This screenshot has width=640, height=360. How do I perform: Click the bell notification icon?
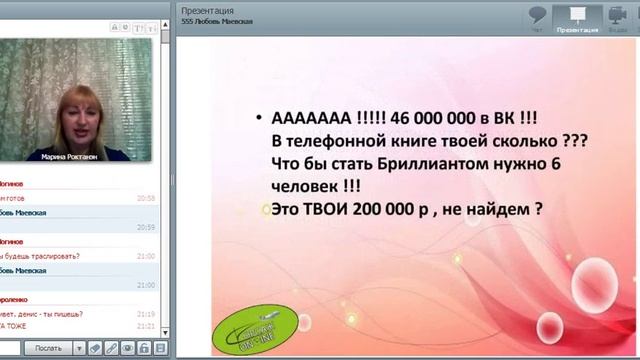[115, 27]
